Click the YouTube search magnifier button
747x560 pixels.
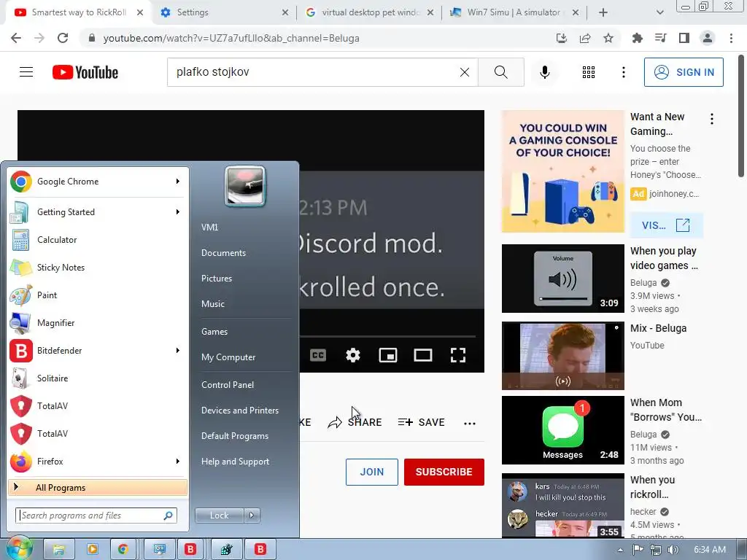coord(500,72)
